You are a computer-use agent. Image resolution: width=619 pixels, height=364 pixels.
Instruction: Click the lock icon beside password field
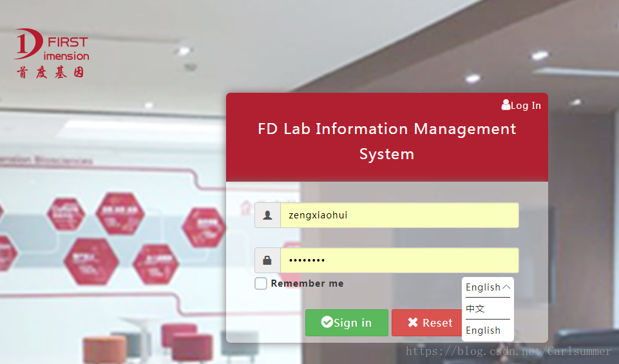click(268, 260)
